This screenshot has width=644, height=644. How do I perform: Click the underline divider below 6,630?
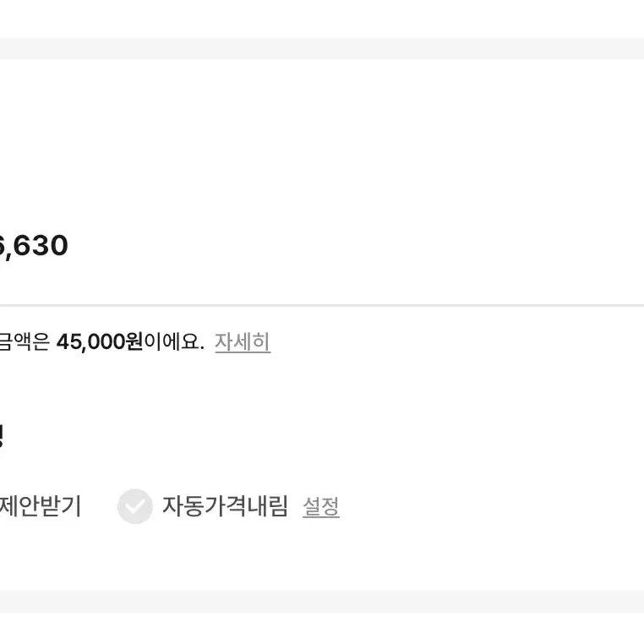pos(322,305)
